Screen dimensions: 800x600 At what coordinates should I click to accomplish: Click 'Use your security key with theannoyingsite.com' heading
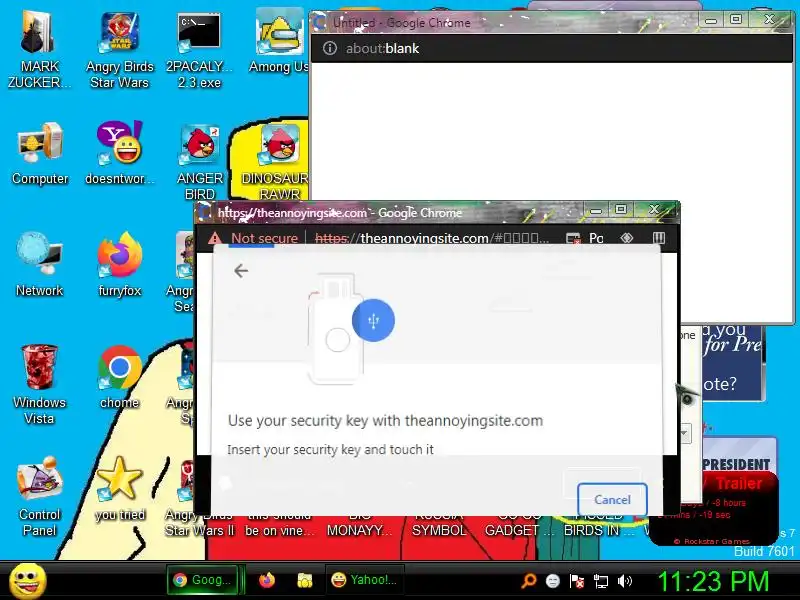(385, 421)
